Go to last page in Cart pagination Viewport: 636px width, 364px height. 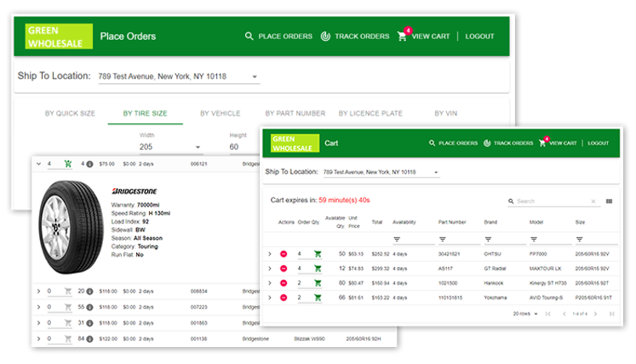pyautogui.click(x=611, y=314)
